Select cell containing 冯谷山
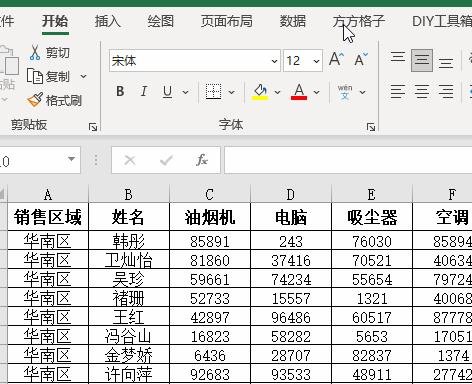 129,336
